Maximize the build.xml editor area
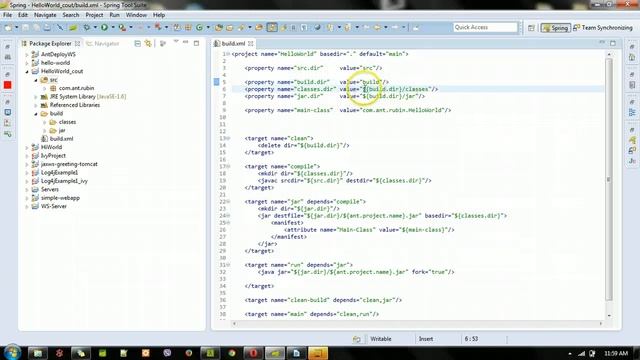This screenshot has width=640, height=360. coord(613,43)
